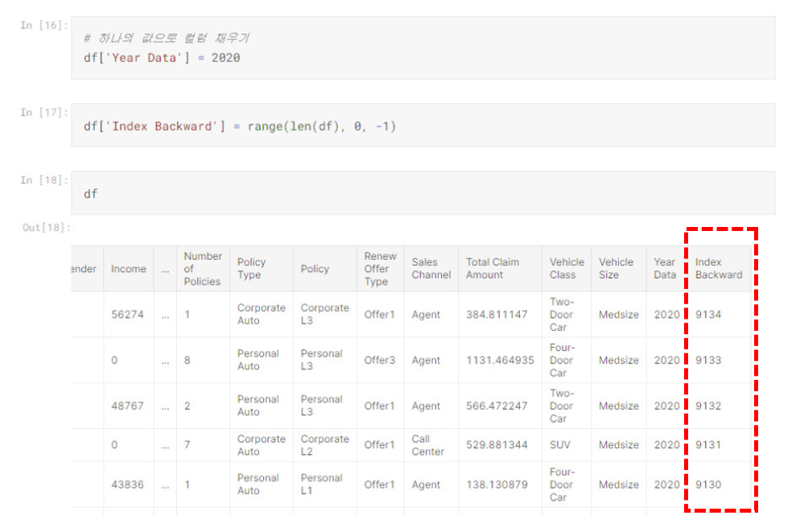
Task: Click the Offer3 renew offer cell
Action: pos(380,360)
